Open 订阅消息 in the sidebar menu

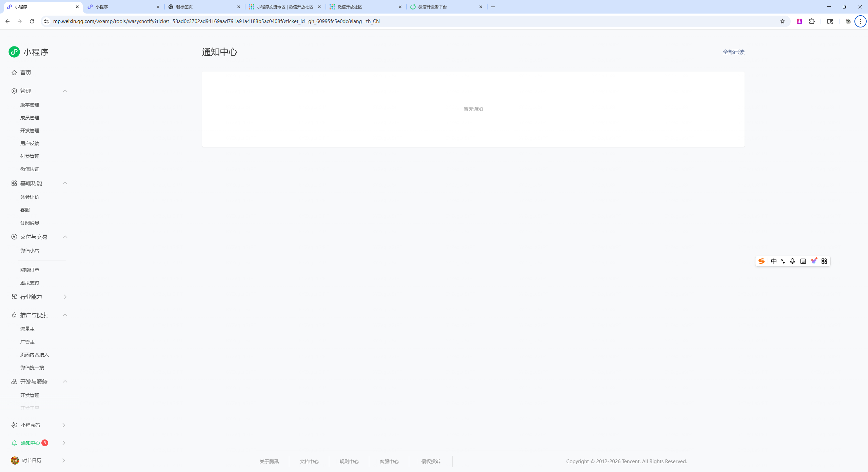pos(30,223)
